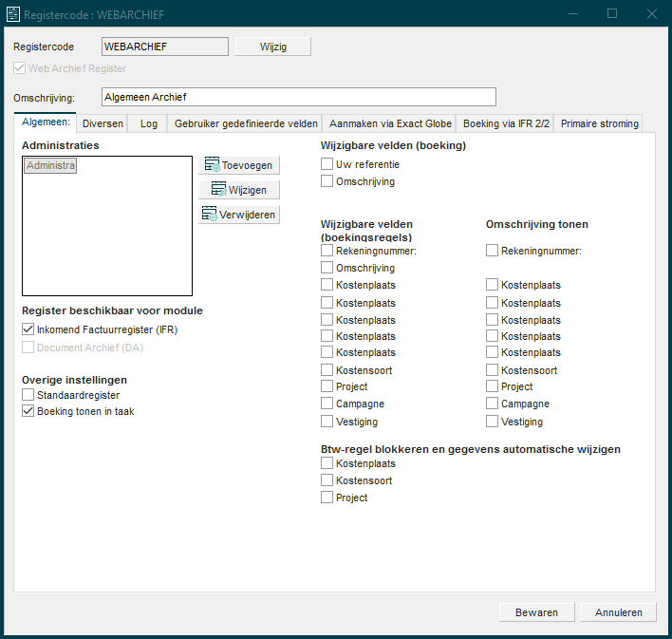Toggle the Document Archief (DA) checkbox
This screenshot has height=639, width=672.
coord(28,348)
